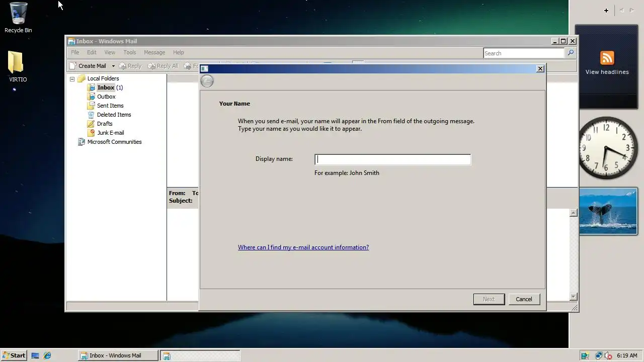Click the muted volume tray icon
Viewport: 644px width, 362px height.
point(608,355)
